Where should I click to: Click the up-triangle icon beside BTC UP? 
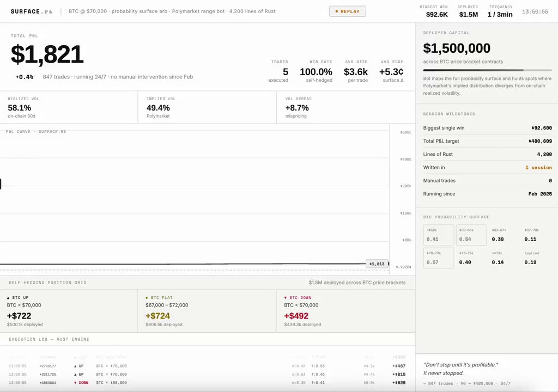pyautogui.click(x=8, y=298)
